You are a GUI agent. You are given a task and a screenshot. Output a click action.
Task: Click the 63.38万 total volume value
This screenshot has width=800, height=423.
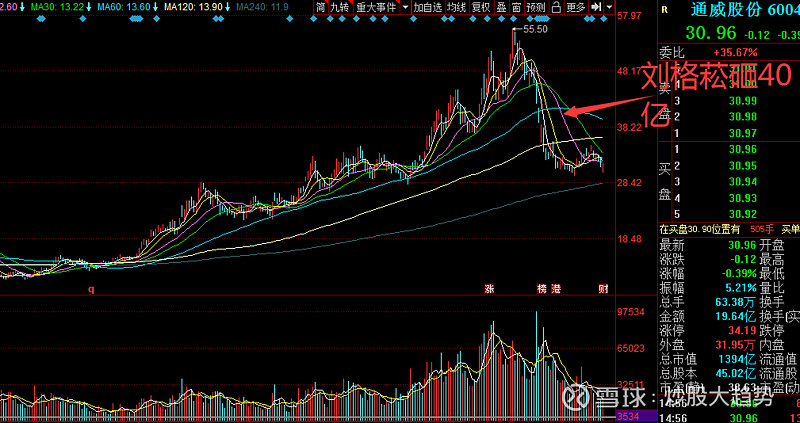[737, 302]
